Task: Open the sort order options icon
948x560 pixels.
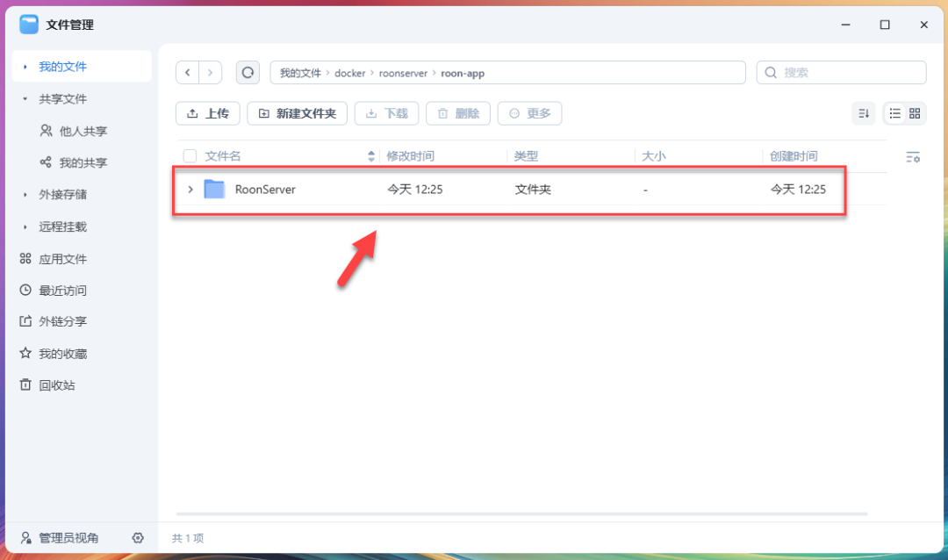Action: (x=864, y=113)
